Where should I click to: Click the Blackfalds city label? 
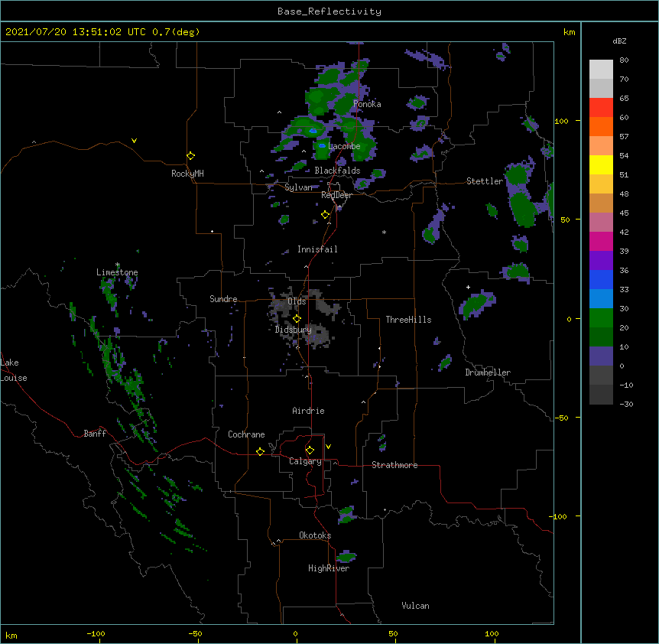pyautogui.click(x=337, y=171)
